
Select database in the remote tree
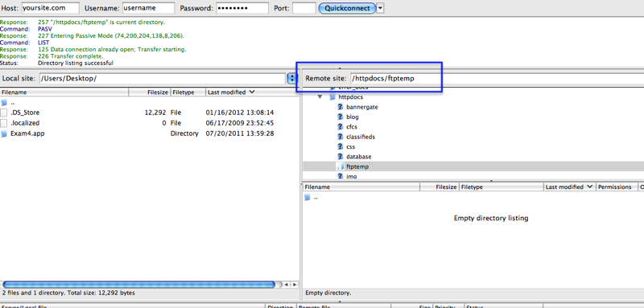click(x=358, y=157)
